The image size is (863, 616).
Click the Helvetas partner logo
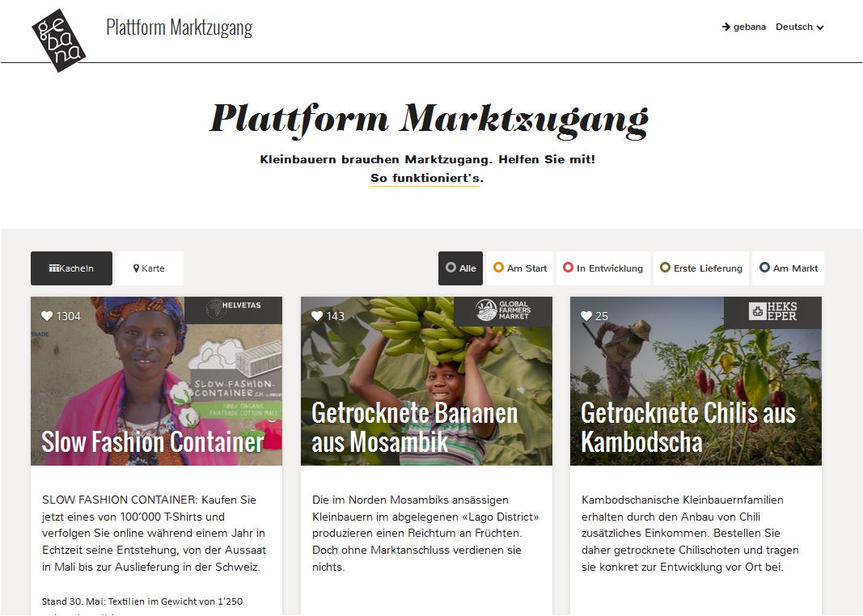[x=234, y=309]
